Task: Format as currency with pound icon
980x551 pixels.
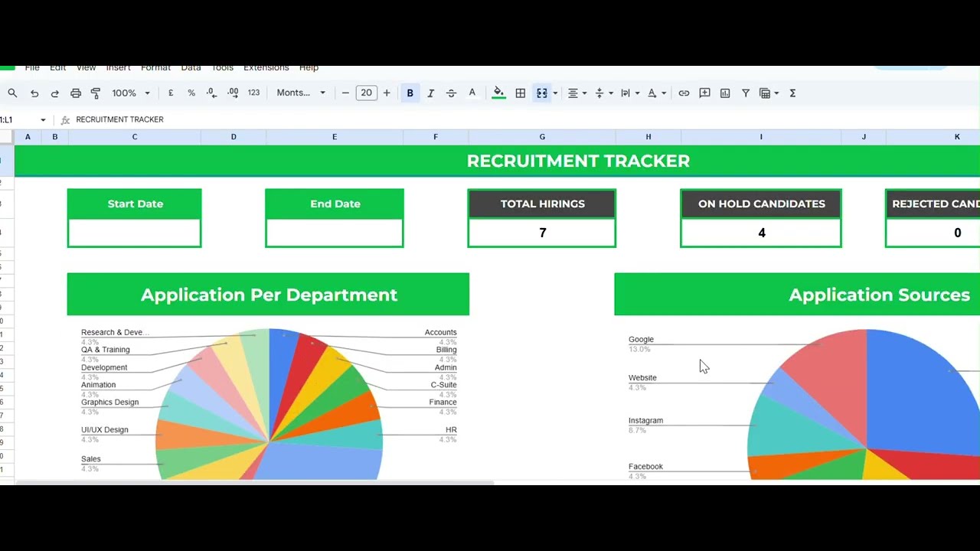Action: 171,93
